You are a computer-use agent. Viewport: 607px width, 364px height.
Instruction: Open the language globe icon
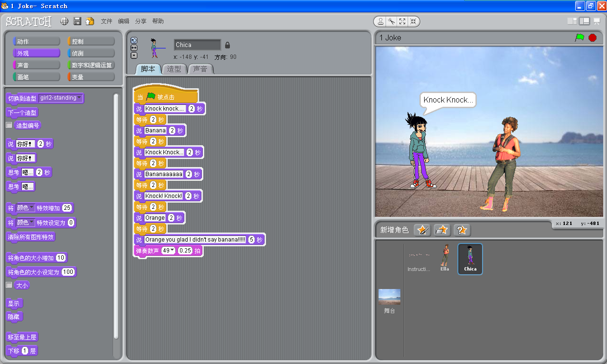(65, 21)
